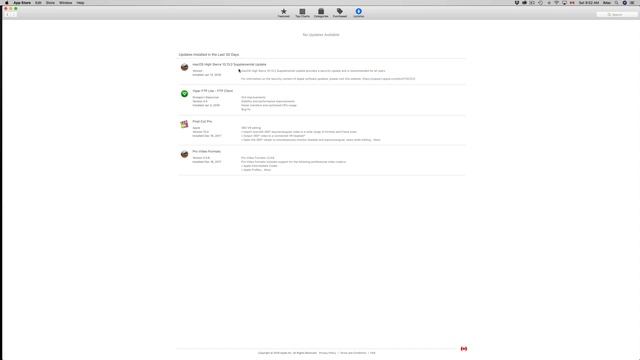Open the Window menu
This screenshot has height=360, width=640.
pyautogui.click(x=65, y=3)
